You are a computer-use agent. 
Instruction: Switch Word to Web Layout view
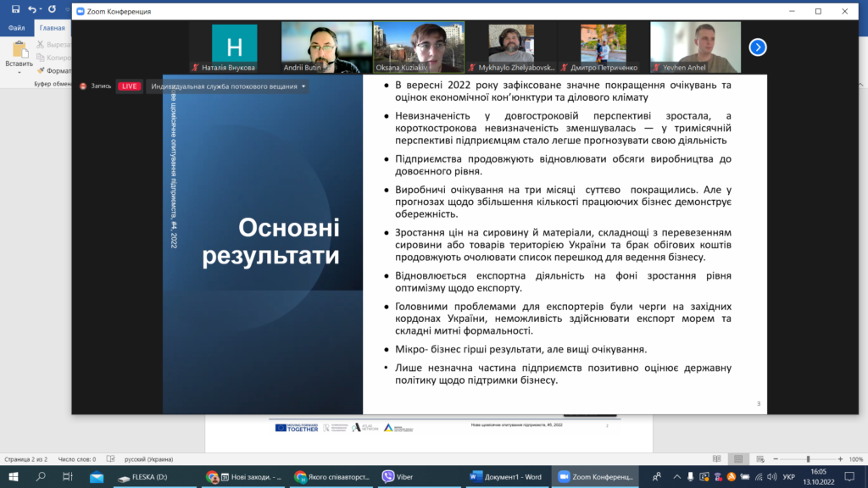coord(760,458)
